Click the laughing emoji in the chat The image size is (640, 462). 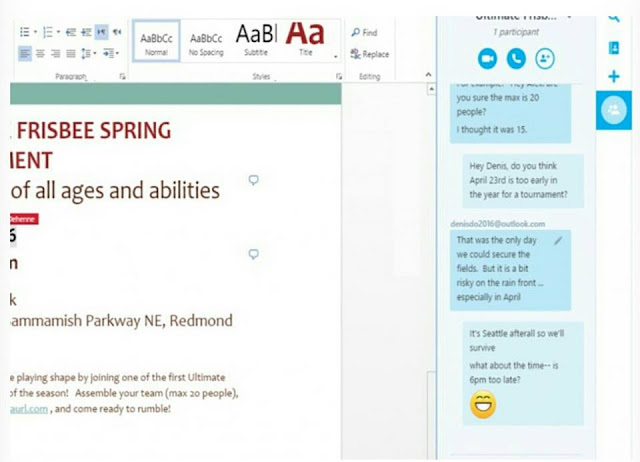(x=483, y=404)
